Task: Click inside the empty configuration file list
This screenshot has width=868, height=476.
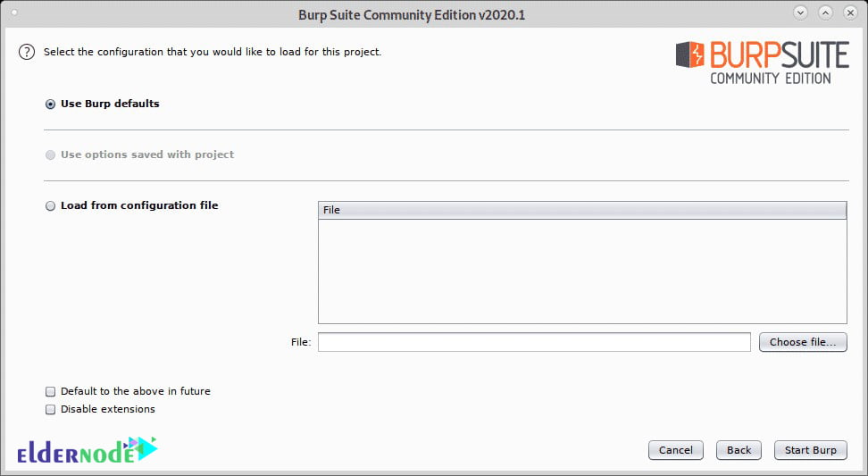Action: pyautogui.click(x=582, y=271)
